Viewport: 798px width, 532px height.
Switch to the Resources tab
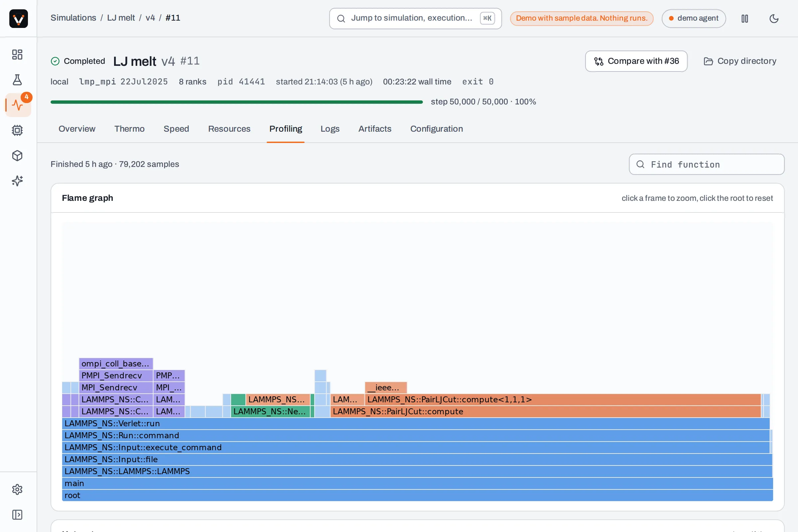click(229, 129)
